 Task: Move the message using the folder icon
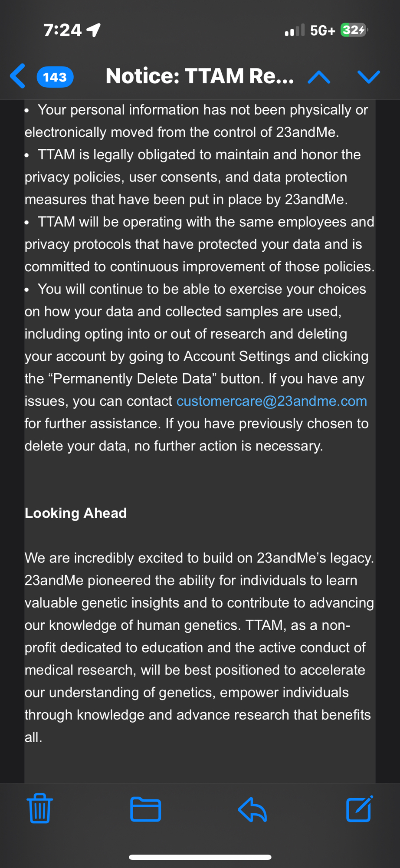[146, 809]
